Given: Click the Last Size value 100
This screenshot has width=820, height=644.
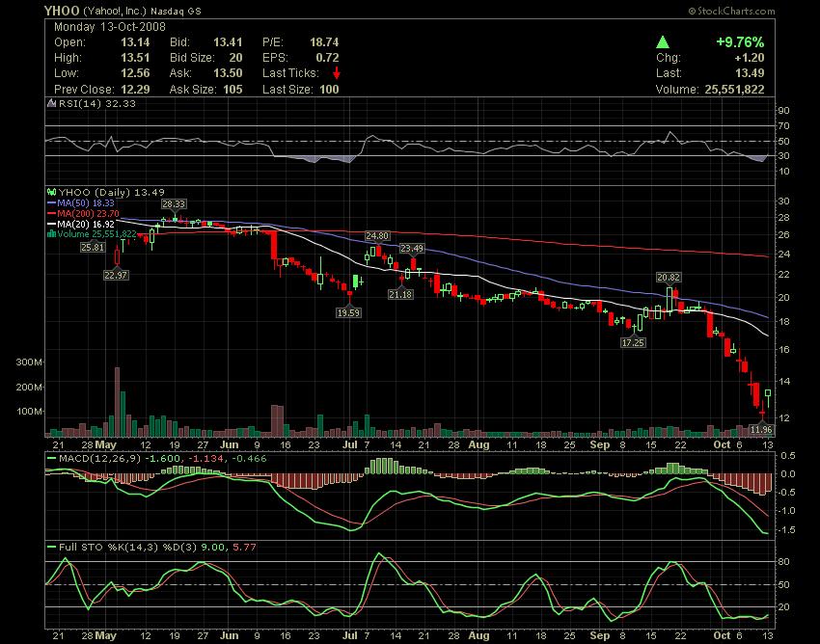Looking at the screenshot, I should point(330,90).
